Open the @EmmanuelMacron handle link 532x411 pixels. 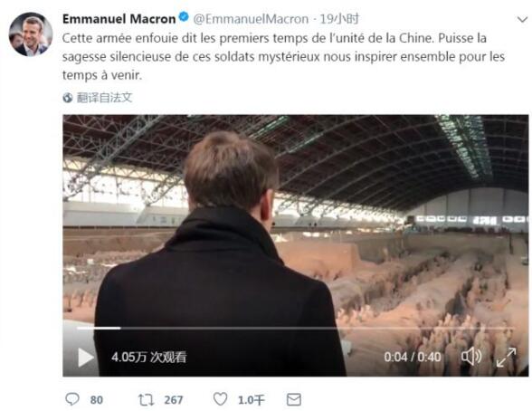[x=251, y=19]
